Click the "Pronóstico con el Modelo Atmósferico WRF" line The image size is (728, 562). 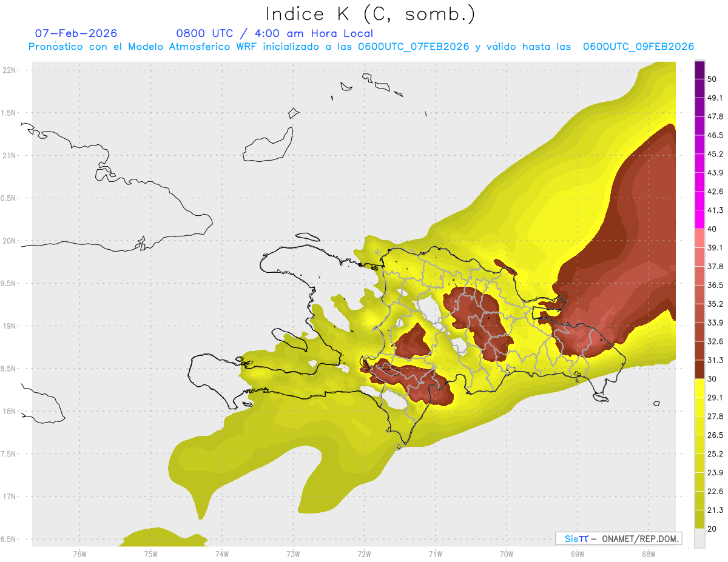point(361,47)
